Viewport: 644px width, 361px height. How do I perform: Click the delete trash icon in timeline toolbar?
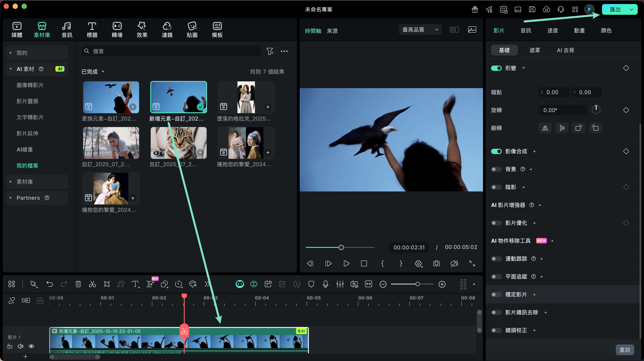click(78, 284)
